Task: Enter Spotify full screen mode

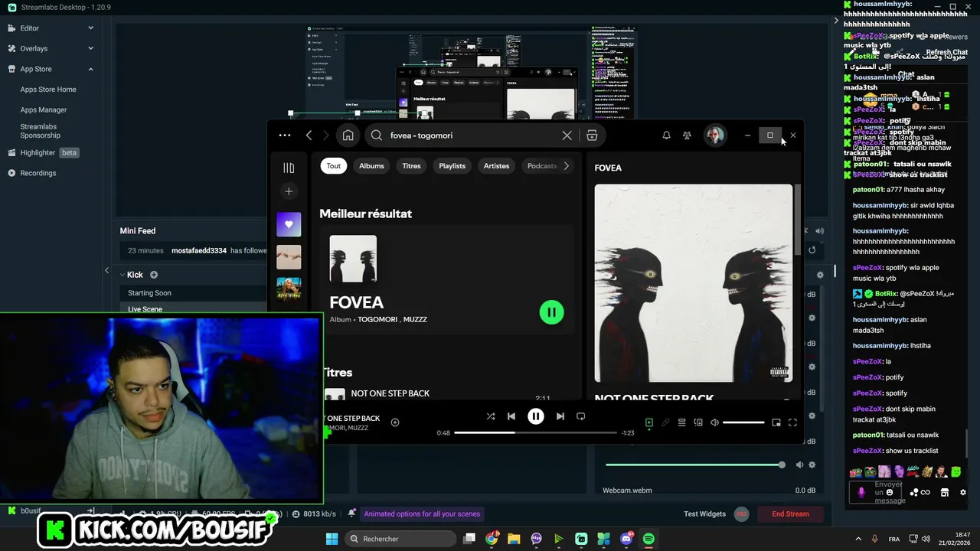Action: 792,422
